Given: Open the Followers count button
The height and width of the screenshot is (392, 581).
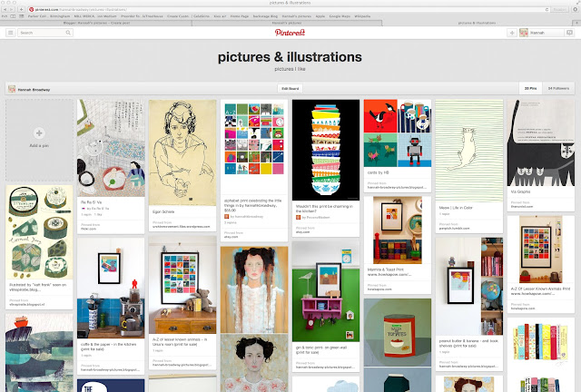Looking at the screenshot, I should 558,89.
